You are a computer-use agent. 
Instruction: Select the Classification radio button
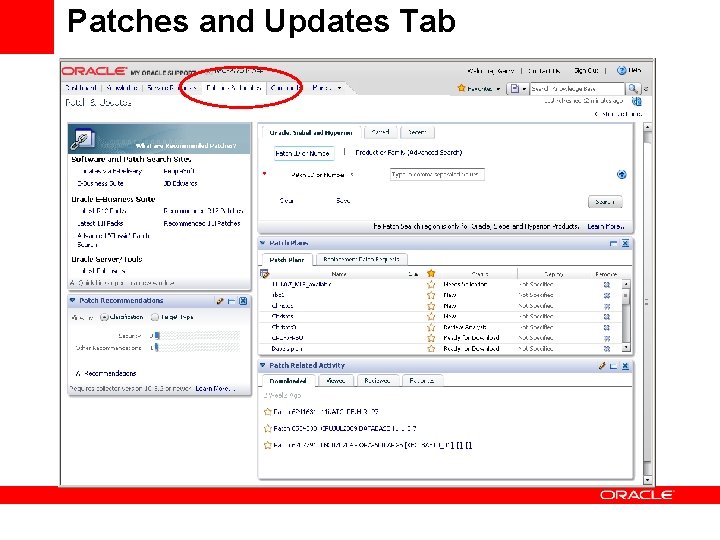tap(104, 317)
